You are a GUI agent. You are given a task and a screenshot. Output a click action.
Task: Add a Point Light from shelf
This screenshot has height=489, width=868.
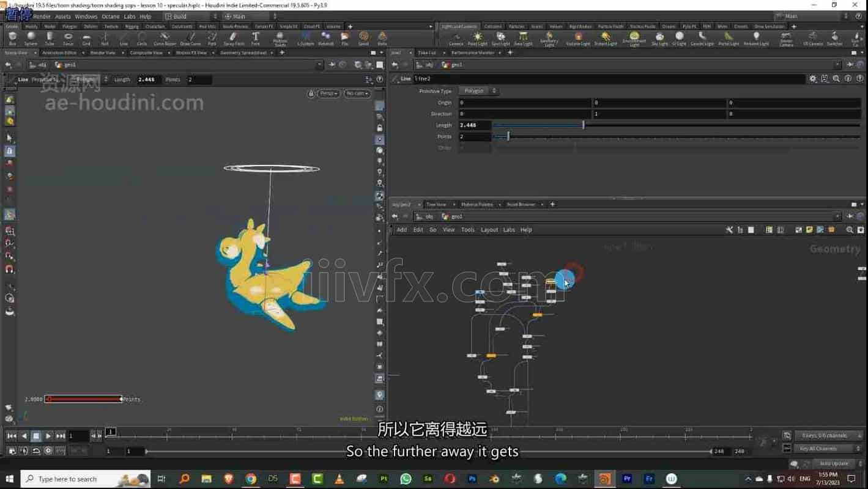point(477,39)
